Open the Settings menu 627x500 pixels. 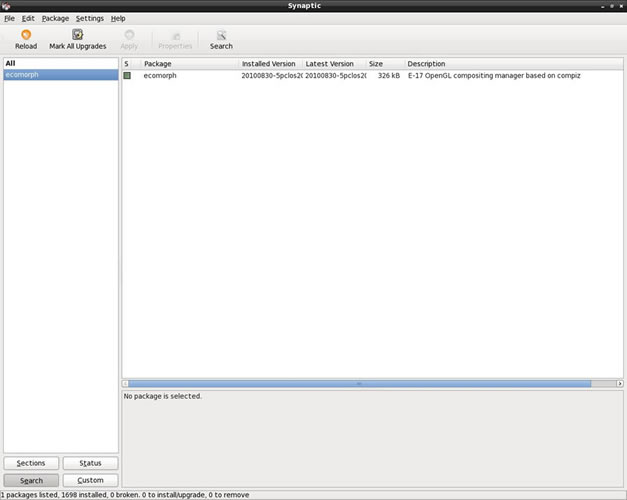point(89,18)
